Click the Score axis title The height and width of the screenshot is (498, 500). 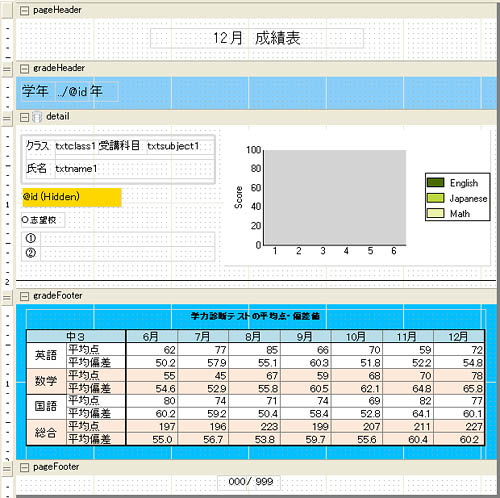[x=239, y=197]
